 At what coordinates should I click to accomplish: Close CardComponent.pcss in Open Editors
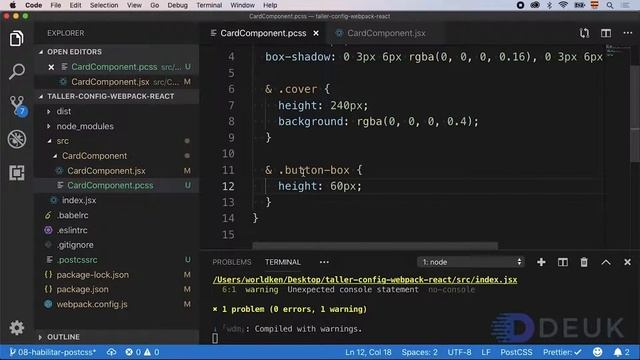click(x=51, y=67)
